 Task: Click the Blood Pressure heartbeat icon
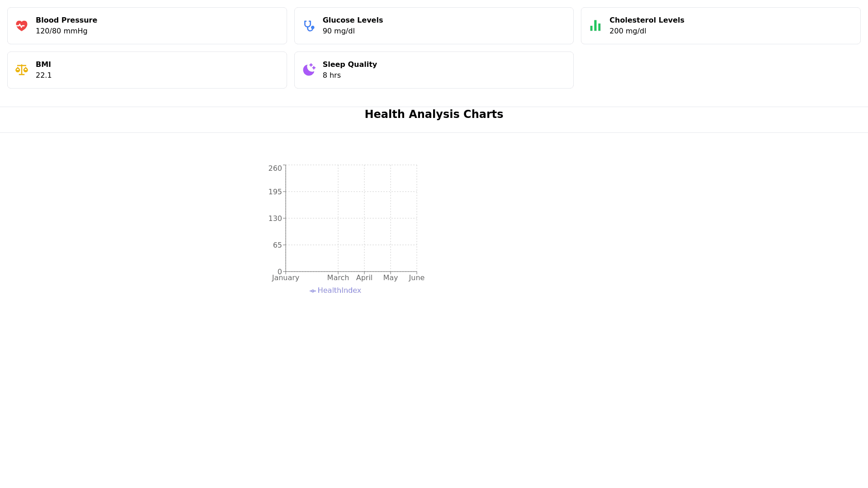tap(22, 26)
